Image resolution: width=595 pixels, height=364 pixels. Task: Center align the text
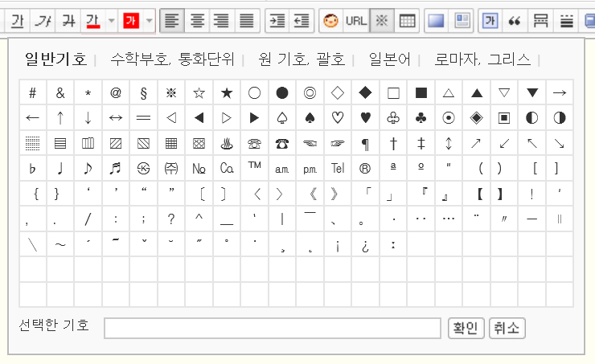[196, 21]
